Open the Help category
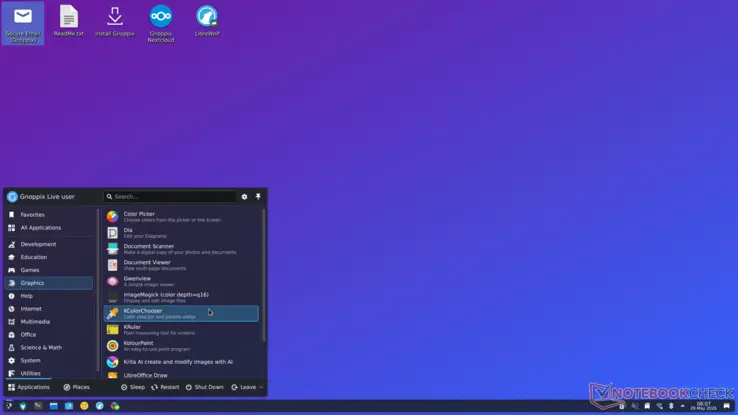The width and height of the screenshot is (738, 415). pos(48,296)
